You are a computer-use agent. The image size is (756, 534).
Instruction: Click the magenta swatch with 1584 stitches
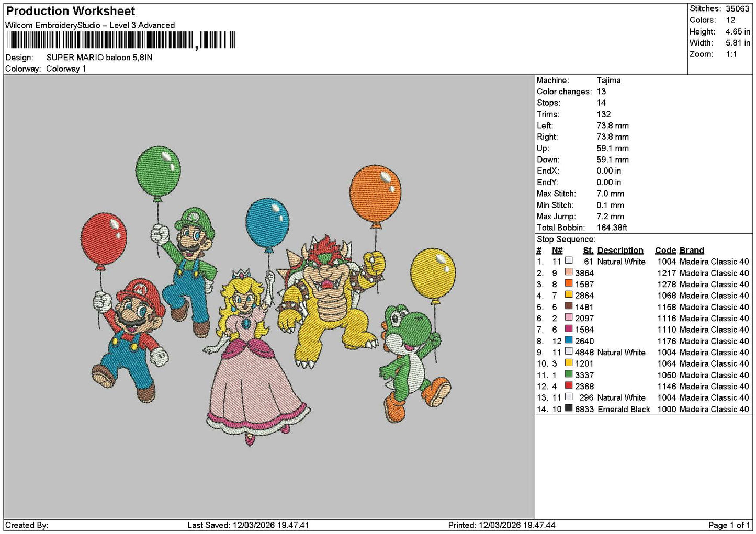569,328
